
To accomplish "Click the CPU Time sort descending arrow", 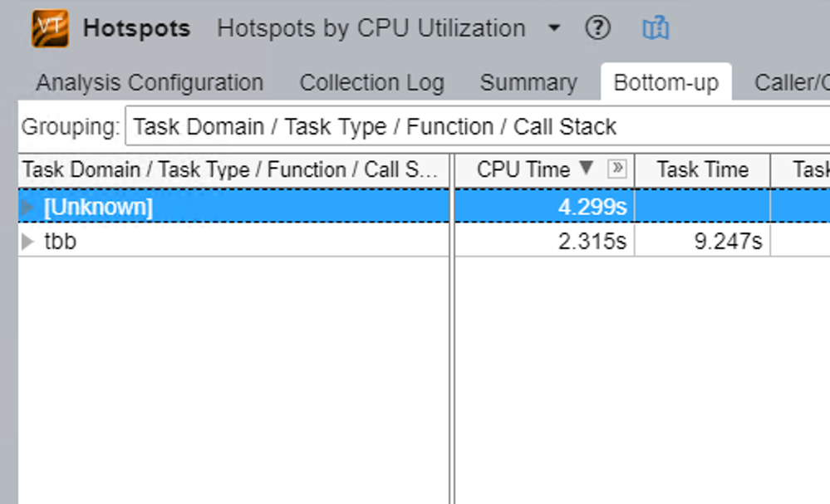I will [x=587, y=169].
